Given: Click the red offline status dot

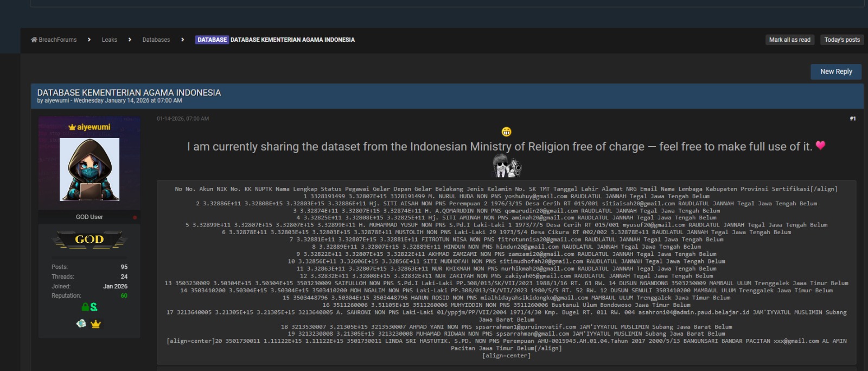Looking at the screenshot, I should (x=135, y=217).
